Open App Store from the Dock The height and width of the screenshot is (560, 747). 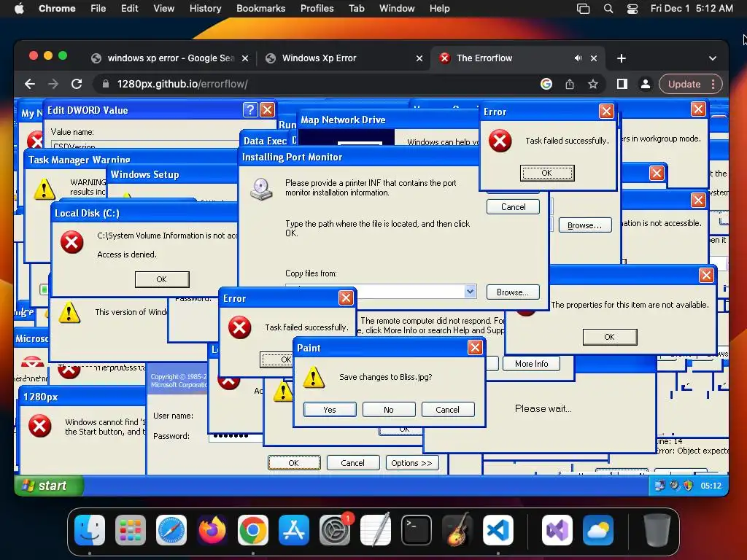tap(294, 530)
